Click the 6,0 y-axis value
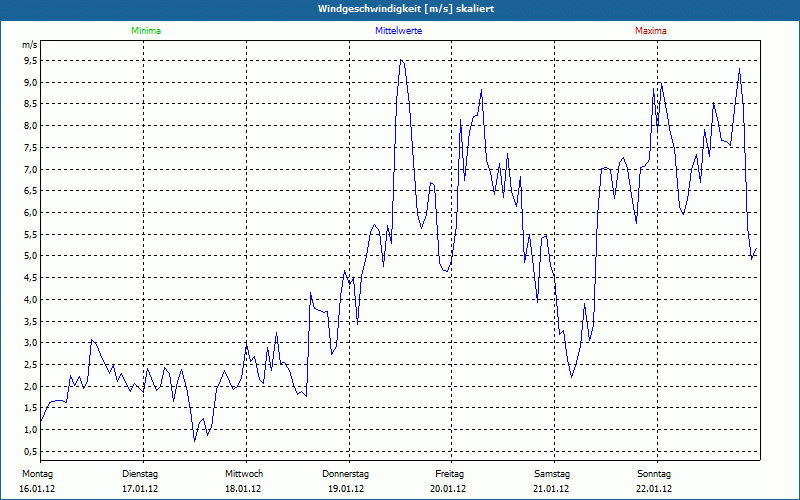This screenshot has height=500, width=800. [x=30, y=213]
